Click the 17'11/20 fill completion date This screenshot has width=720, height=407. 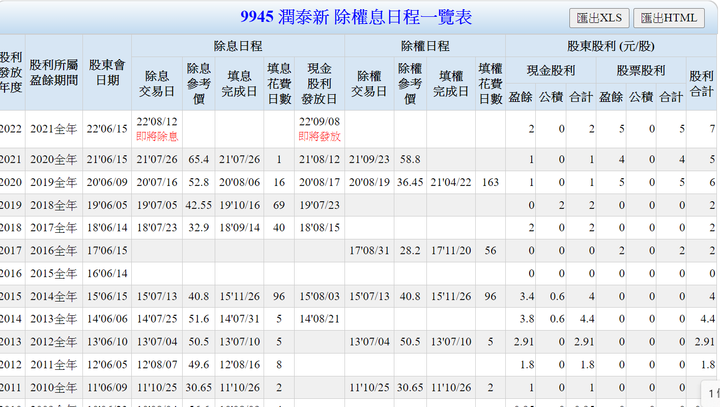pos(451,251)
